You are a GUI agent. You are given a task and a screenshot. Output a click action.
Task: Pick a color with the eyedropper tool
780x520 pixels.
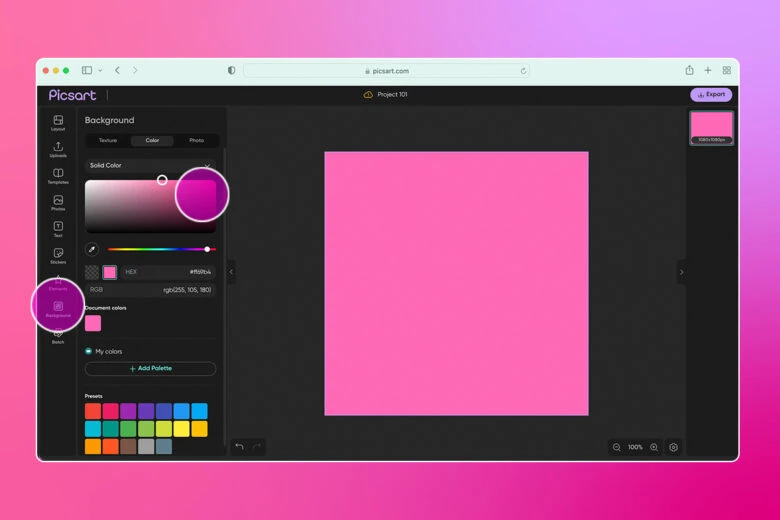92,249
